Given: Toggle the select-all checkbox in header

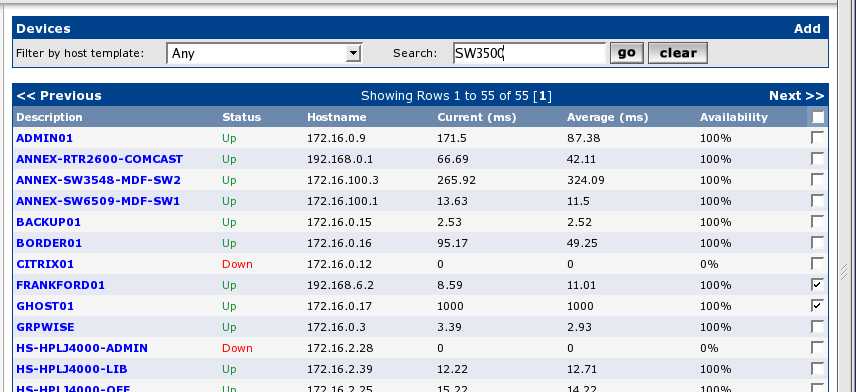Looking at the screenshot, I should (818, 117).
